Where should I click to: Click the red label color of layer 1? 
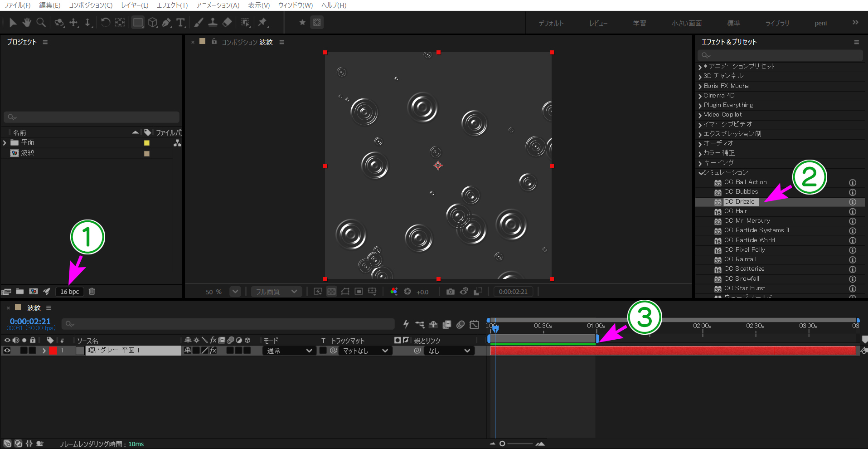[53, 351]
